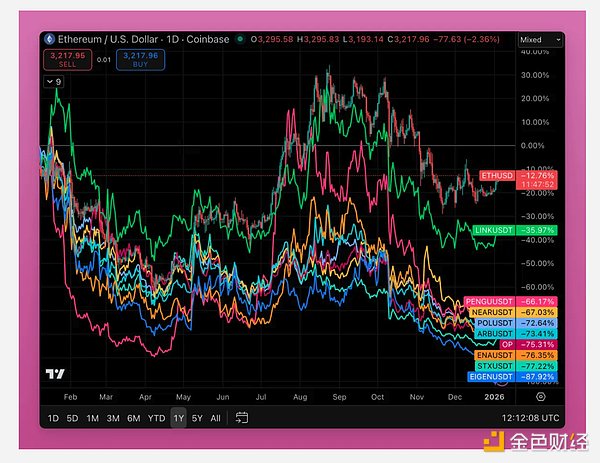Show All time range data
Screen dimensions: 600x463
(215, 418)
